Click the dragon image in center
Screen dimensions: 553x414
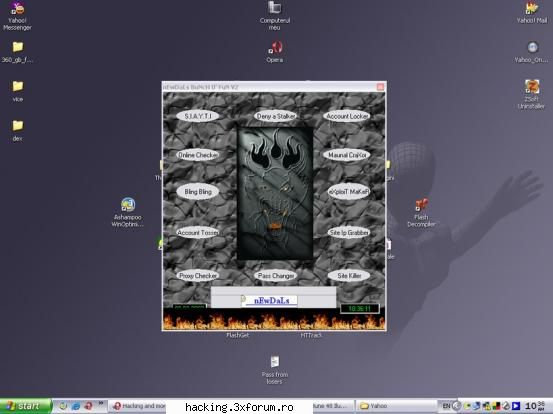(x=275, y=193)
